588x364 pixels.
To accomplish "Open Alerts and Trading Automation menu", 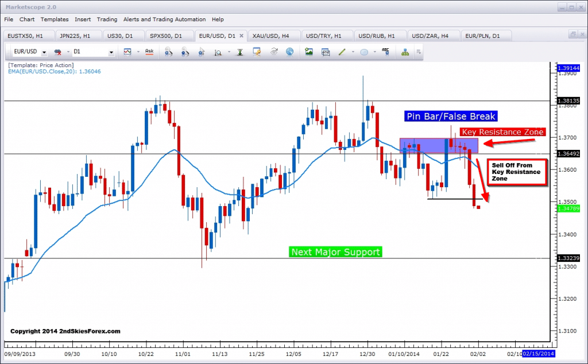I will tap(165, 20).
